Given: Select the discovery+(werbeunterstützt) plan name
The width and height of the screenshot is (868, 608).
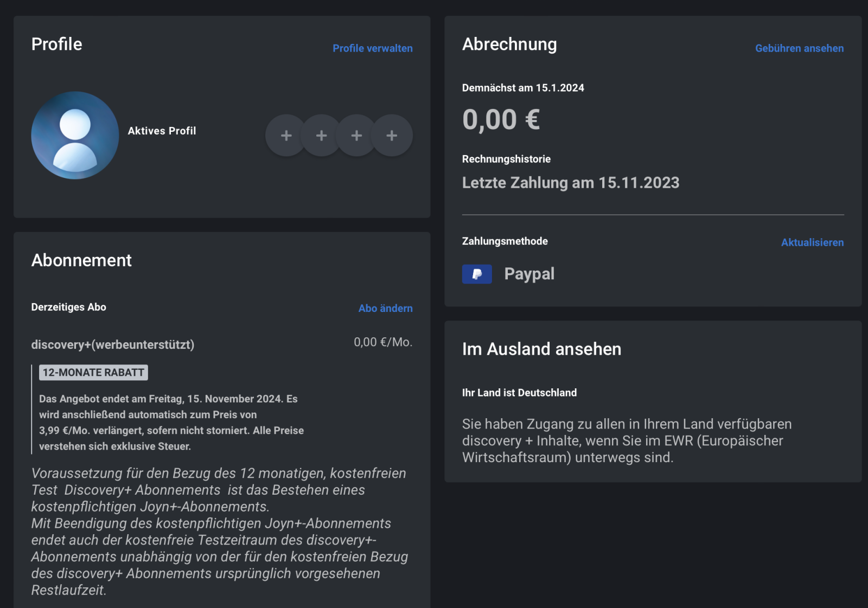Looking at the screenshot, I should pos(113,344).
